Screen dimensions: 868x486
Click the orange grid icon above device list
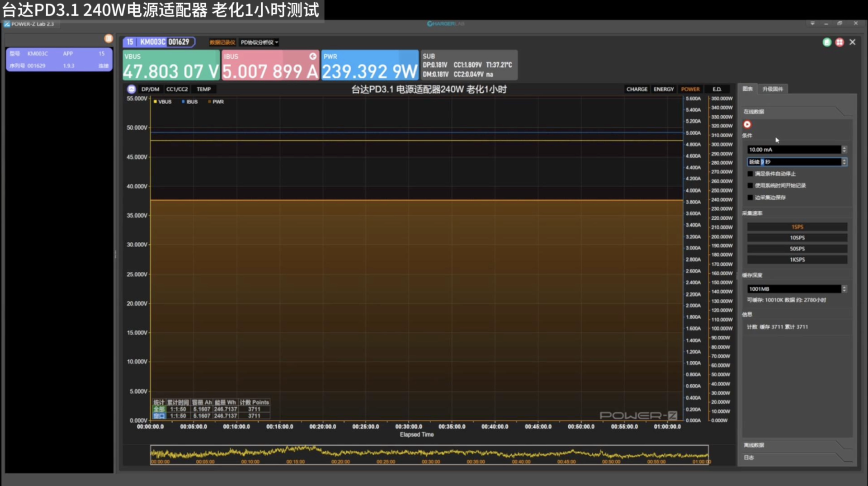(x=108, y=38)
